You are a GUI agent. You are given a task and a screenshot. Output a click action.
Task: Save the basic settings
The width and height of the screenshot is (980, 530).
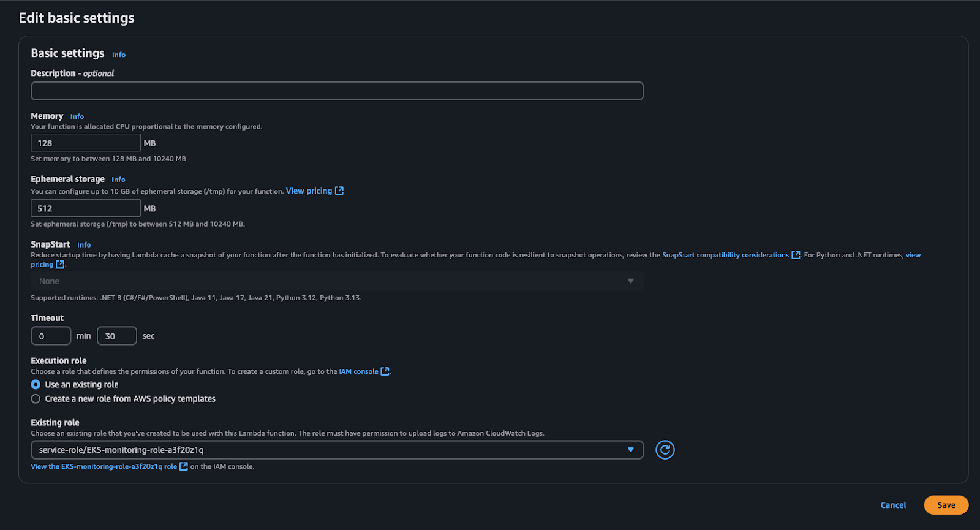tap(946, 505)
